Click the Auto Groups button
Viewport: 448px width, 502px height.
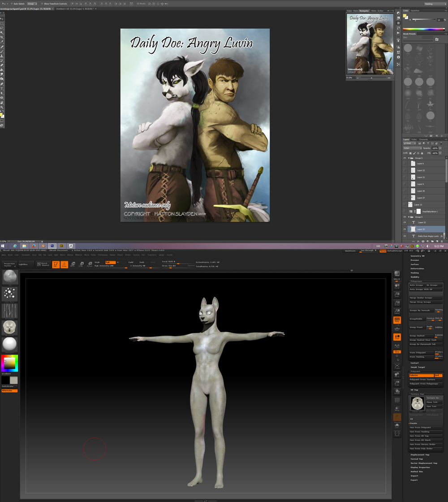[x=417, y=285]
